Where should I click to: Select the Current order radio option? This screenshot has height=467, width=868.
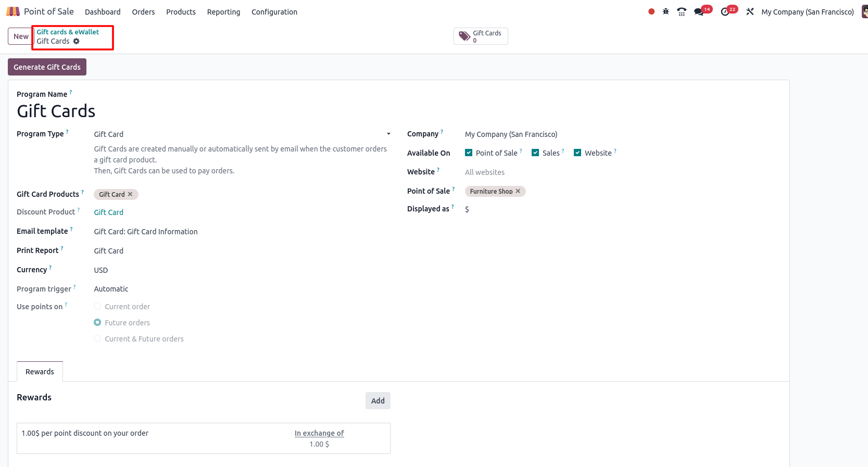coord(97,306)
